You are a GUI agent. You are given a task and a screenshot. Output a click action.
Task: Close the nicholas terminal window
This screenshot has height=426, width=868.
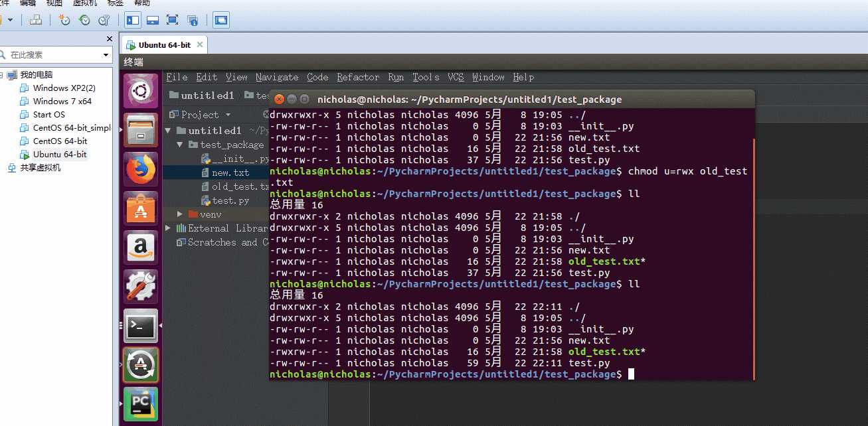click(279, 100)
